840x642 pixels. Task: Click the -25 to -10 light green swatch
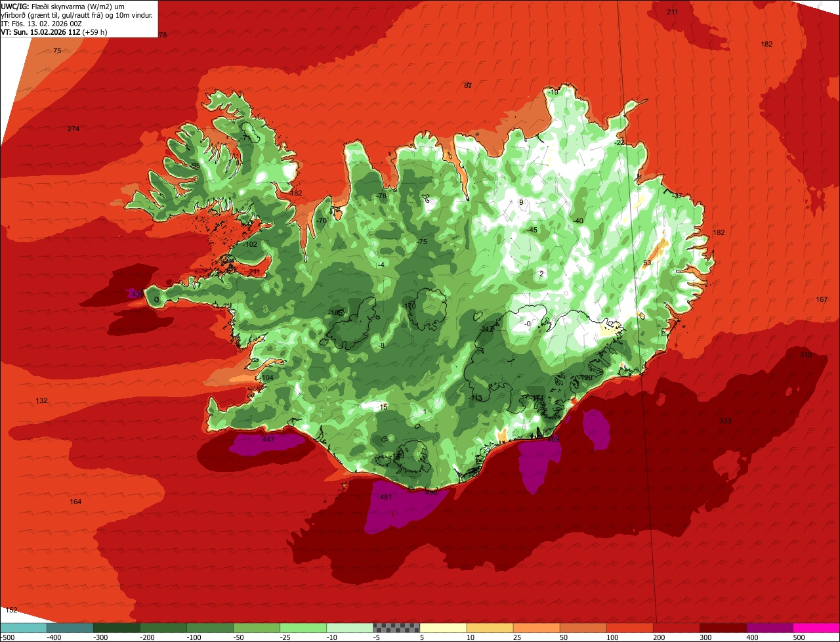click(303, 628)
